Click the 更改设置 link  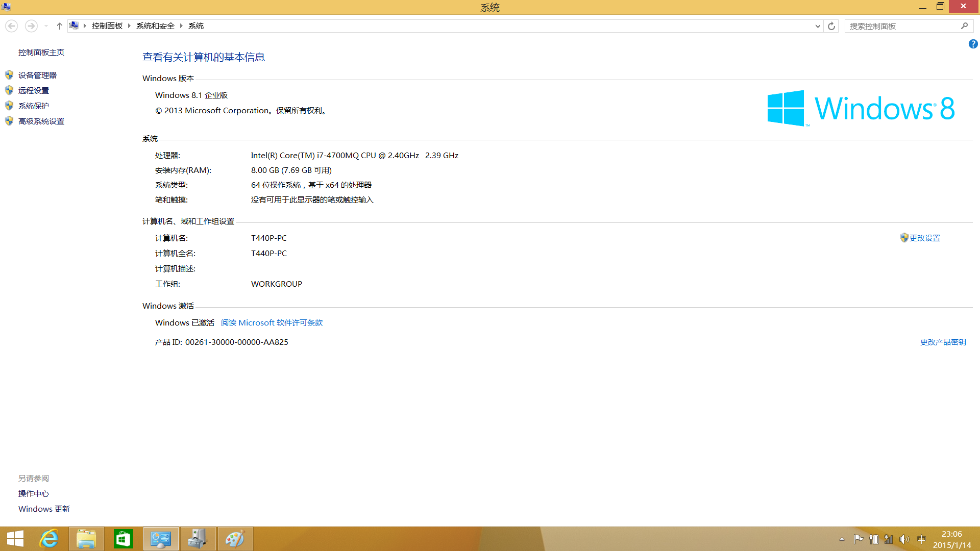coord(924,238)
